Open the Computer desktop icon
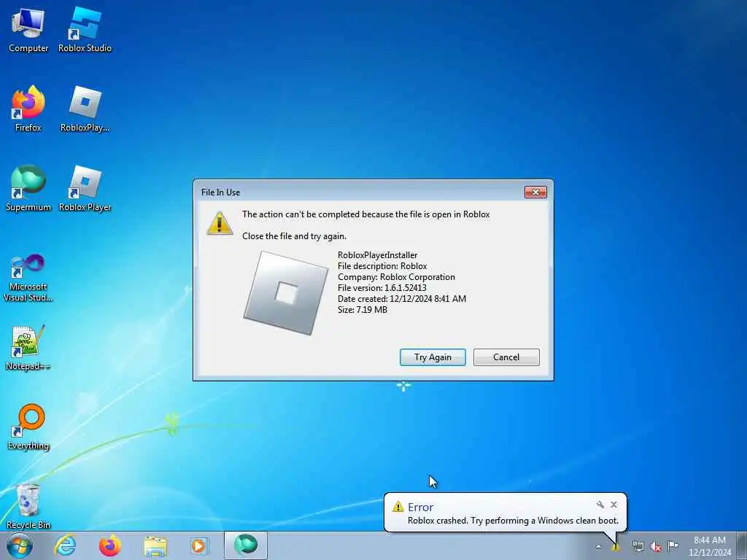 28,31
